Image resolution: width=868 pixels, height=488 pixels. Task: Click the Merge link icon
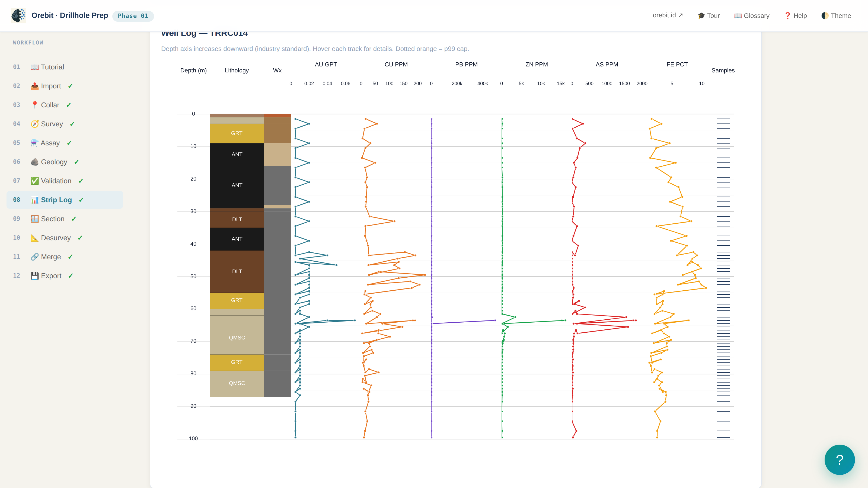[x=35, y=257]
